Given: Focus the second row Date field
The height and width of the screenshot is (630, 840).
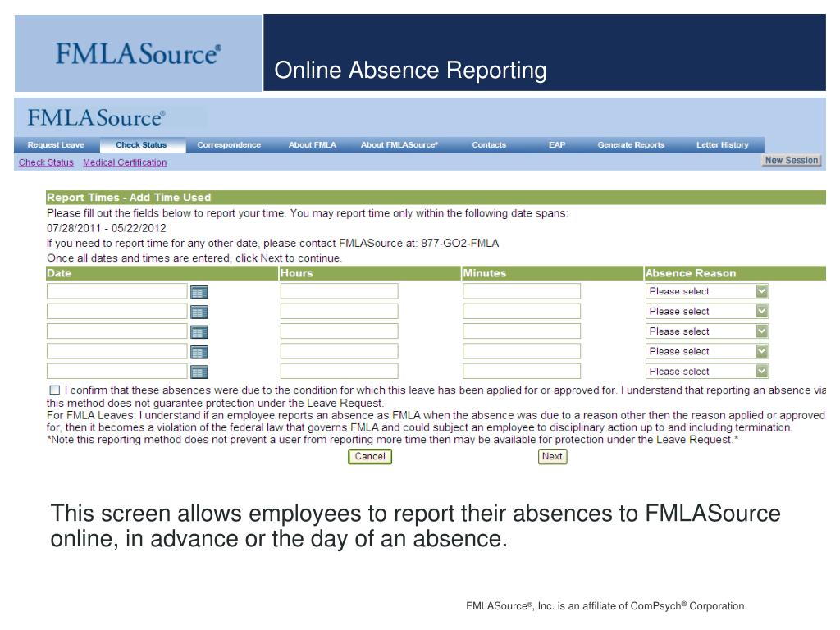Looking at the screenshot, I should coord(116,311).
